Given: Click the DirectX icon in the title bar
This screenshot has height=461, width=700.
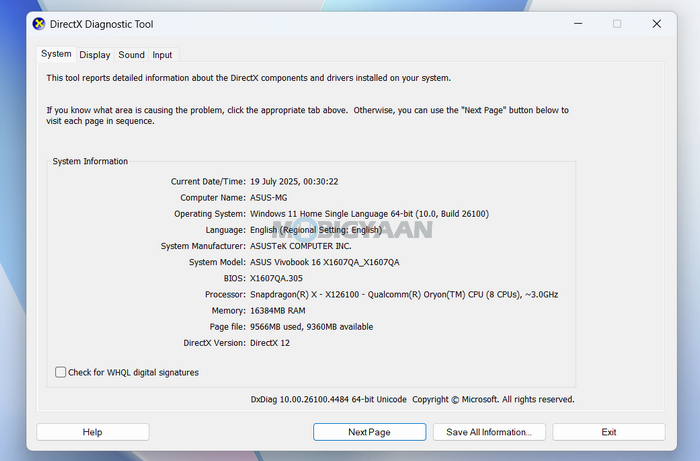Looking at the screenshot, I should pos(39,24).
